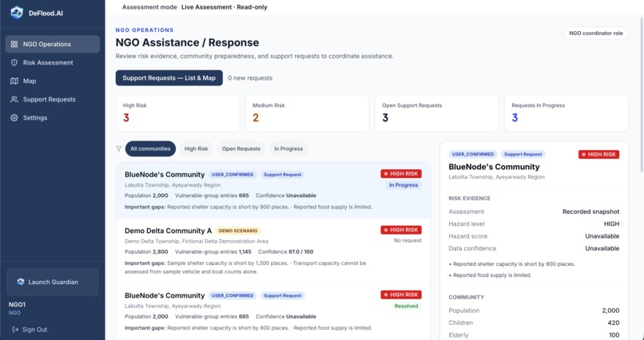Click the NGO1 user name
The width and height of the screenshot is (644, 340).
click(17, 305)
